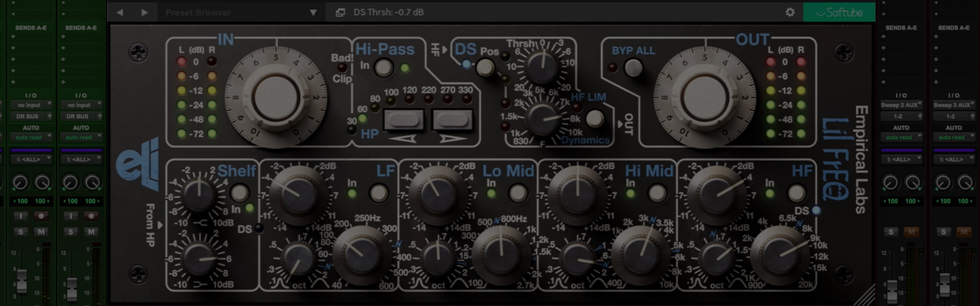Open the plugin settings gear
This screenshot has height=306, width=980.
[790, 12]
